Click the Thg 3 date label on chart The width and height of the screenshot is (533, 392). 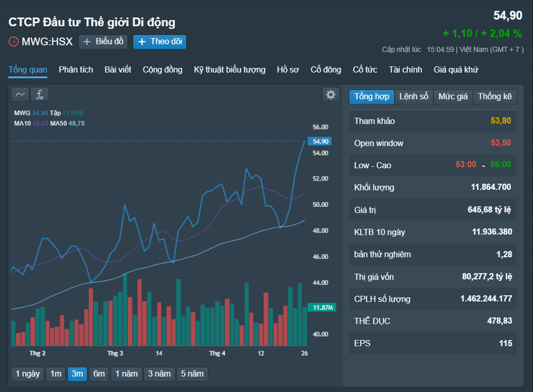(x=115, y=353)
